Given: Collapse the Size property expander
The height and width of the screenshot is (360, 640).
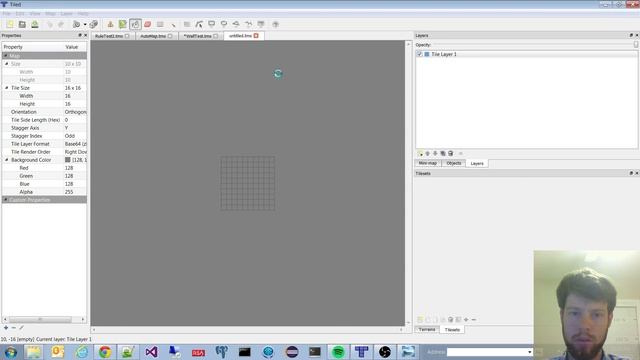Looking at the screenshot, I should (7, 64).
